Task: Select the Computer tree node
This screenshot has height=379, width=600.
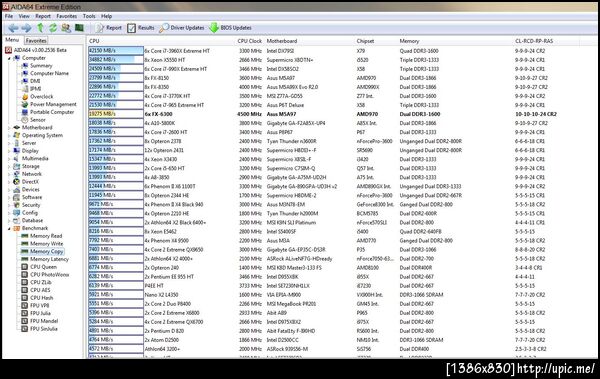Action: pos(29,58)
